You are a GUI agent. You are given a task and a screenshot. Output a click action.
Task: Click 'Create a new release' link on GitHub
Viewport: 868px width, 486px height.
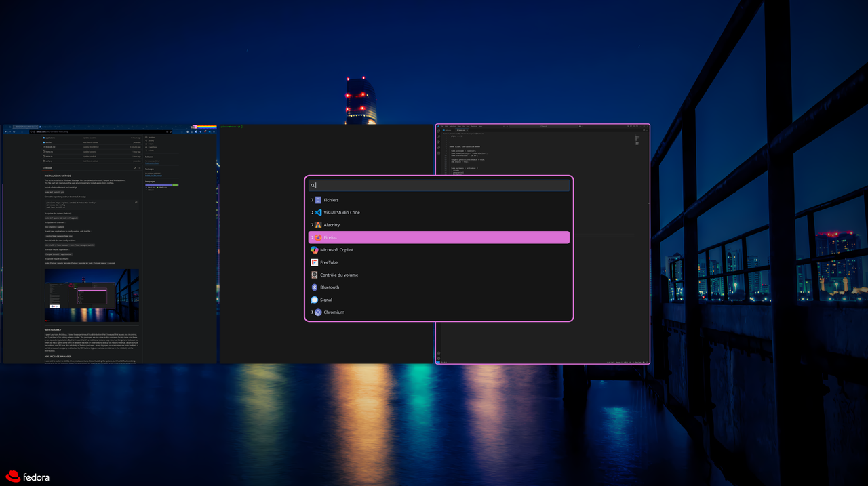pos(152,163)
